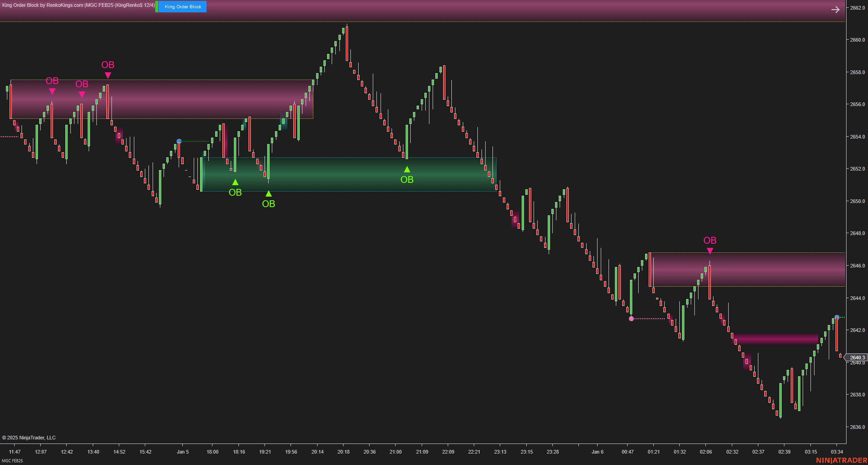Click the current price label 2640.3 on the axis
The width and height of the screenshot is (868, 465).
[857, 357]
